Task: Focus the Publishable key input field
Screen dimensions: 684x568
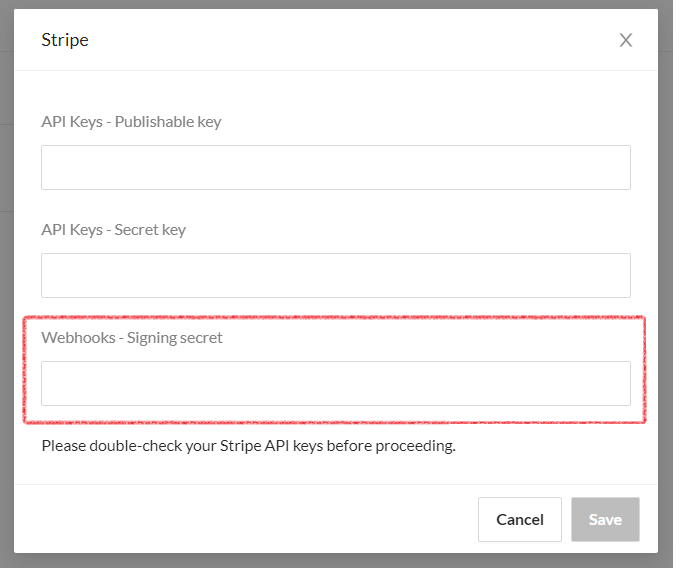Action: [335, 168]
